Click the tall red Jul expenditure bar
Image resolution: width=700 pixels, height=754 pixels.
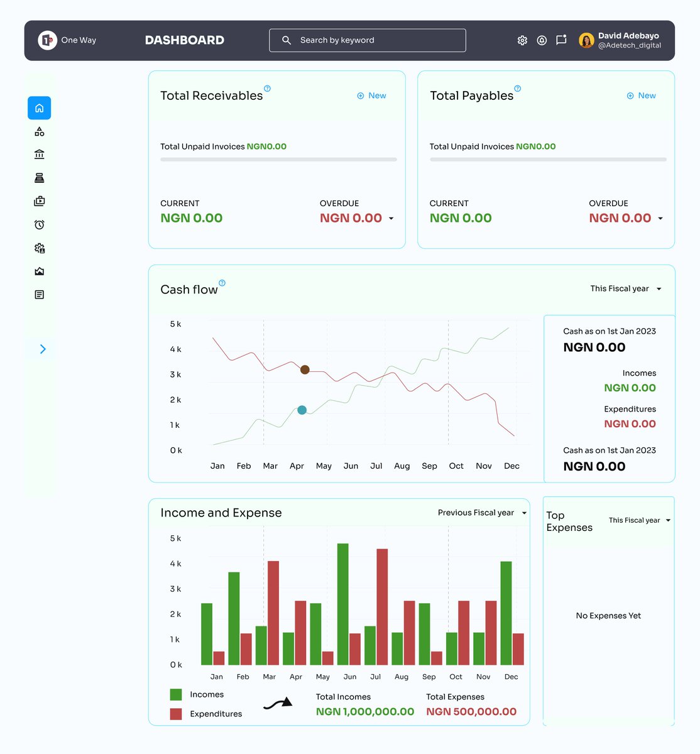click(382, 607)
